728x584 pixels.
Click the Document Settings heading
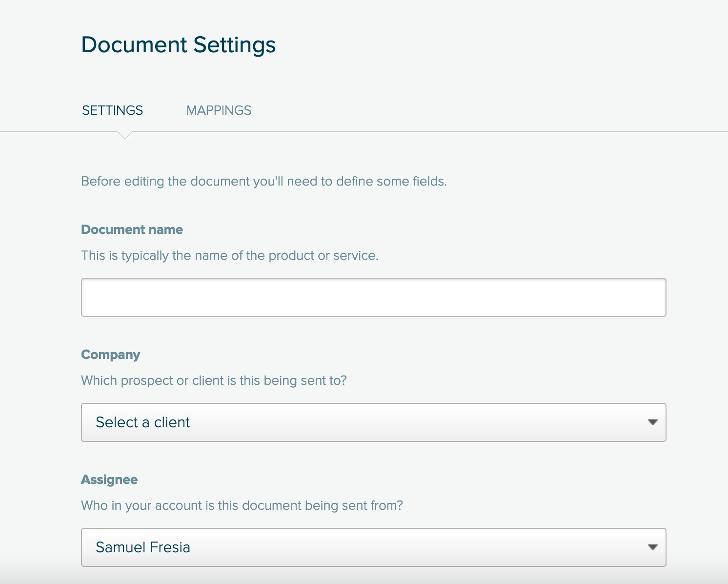pos(178,44)
